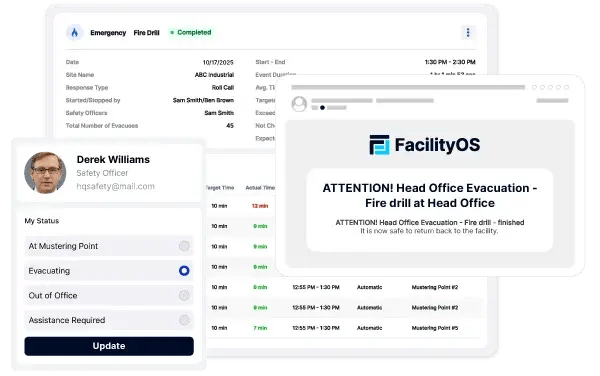Click Derek Williams profile photo
The height and width of the screenshot is (376, 600).
coord(45,173)
